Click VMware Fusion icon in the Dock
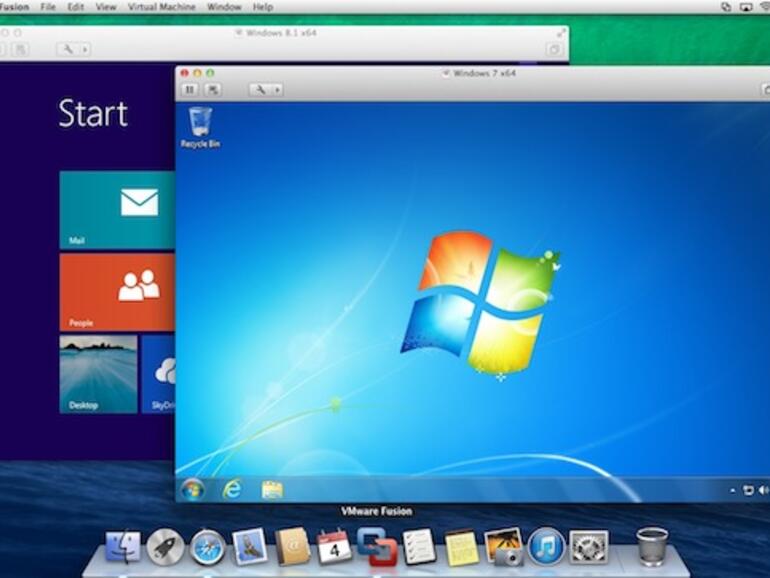The image size is (770, 578). point(377,546)
